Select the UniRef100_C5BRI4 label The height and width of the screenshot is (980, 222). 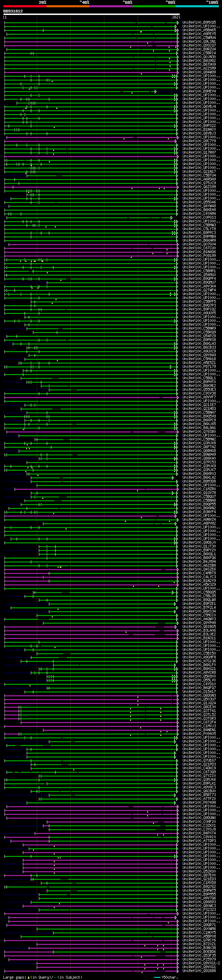[x=199, y=53]
